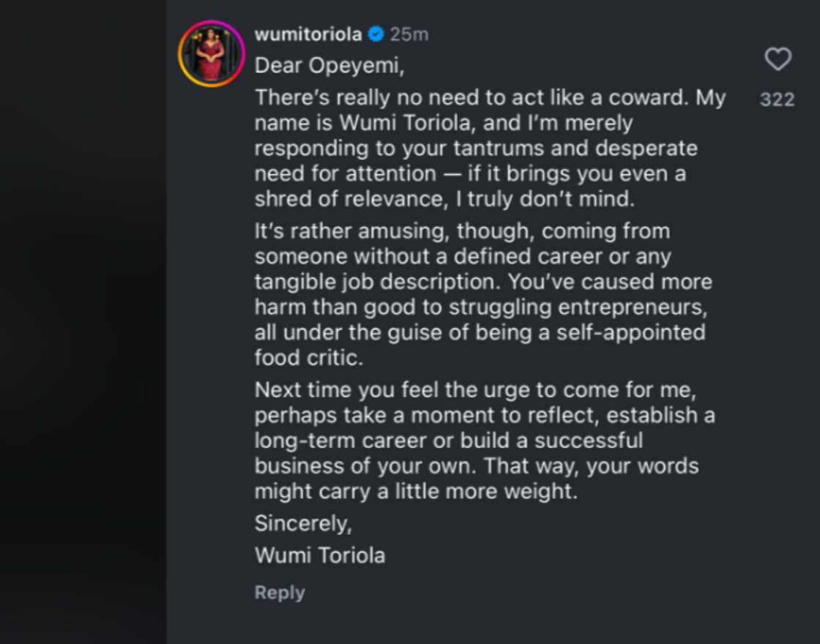Screen dimensions: 820x644
Task: Click the likes number to view likers
Action: (778, 100)
